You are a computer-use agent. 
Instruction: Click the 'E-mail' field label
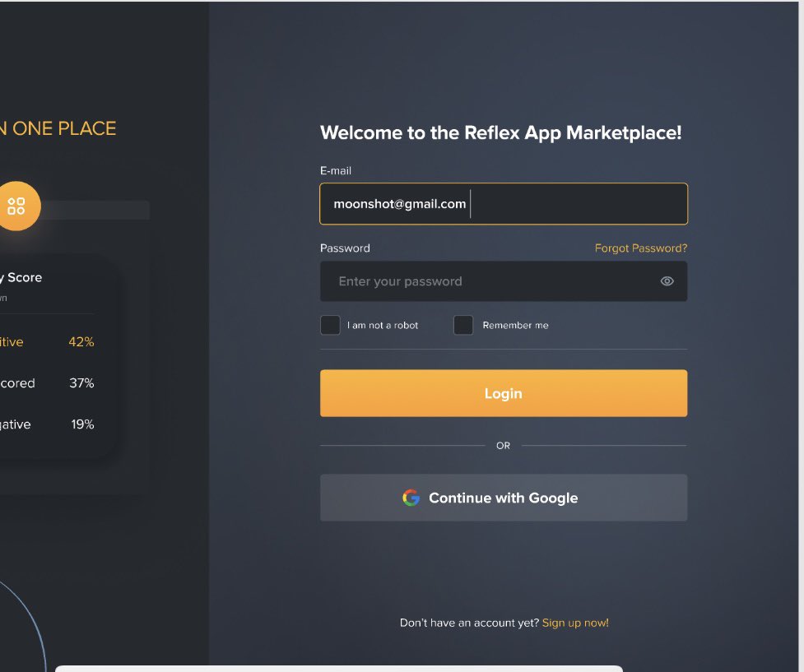pos(336,171)
